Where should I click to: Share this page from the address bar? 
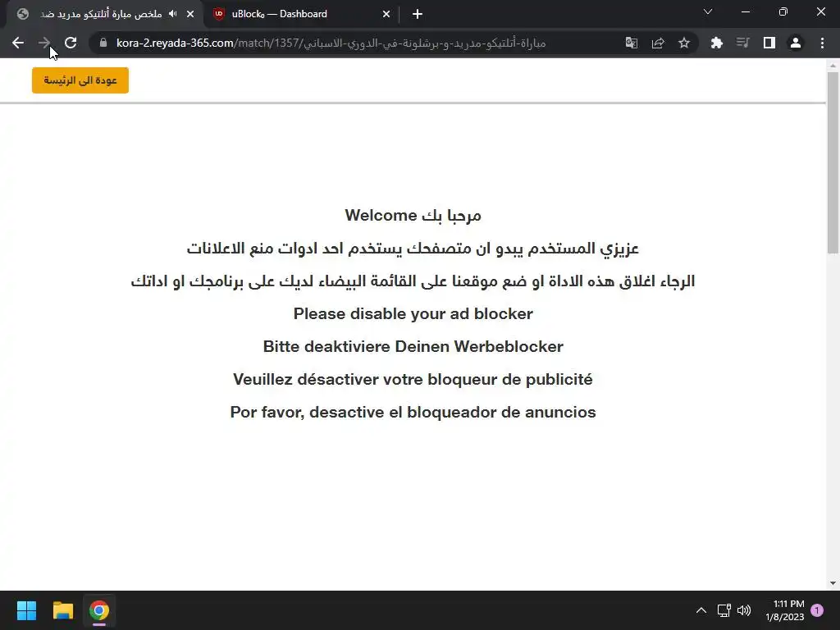click(x=658, y=43)
